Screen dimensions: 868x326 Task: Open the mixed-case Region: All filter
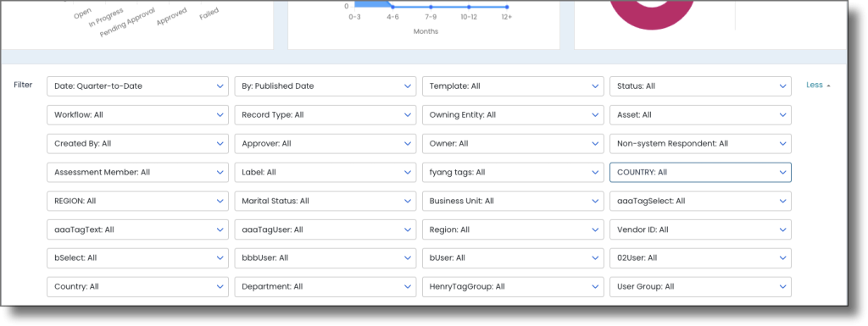point(513,229)
